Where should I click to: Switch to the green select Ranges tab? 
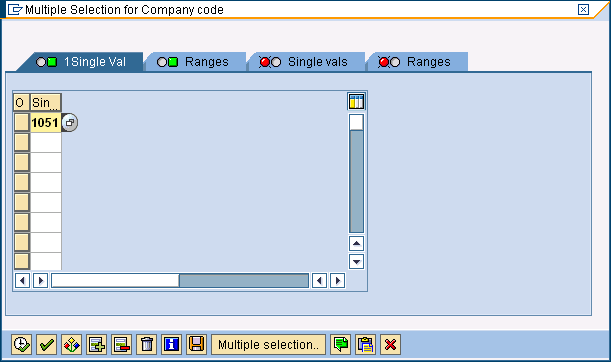point(195,62)
